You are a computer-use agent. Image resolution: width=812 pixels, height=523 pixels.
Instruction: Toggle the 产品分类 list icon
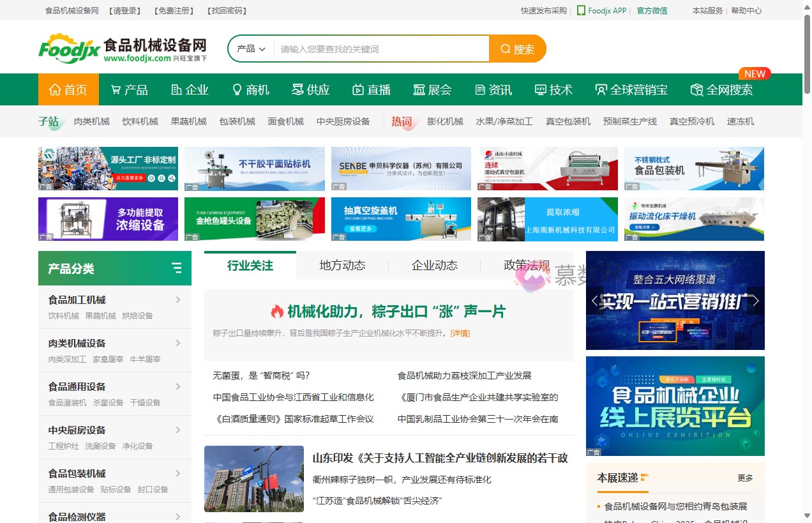177,268
